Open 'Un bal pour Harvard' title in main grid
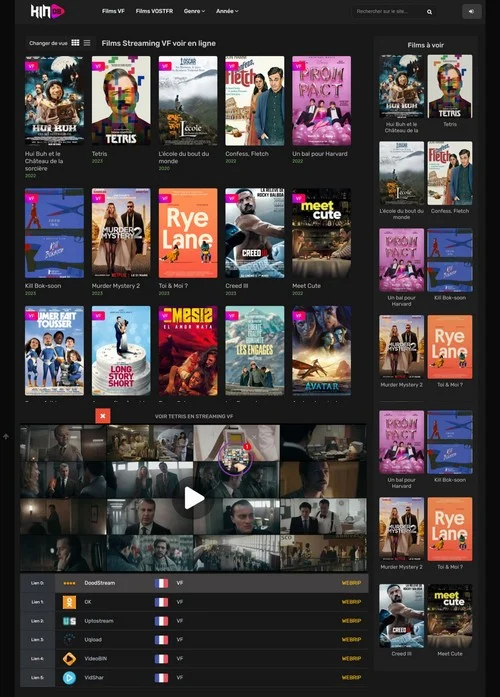500x697 pixels. (x=320, y=154)
